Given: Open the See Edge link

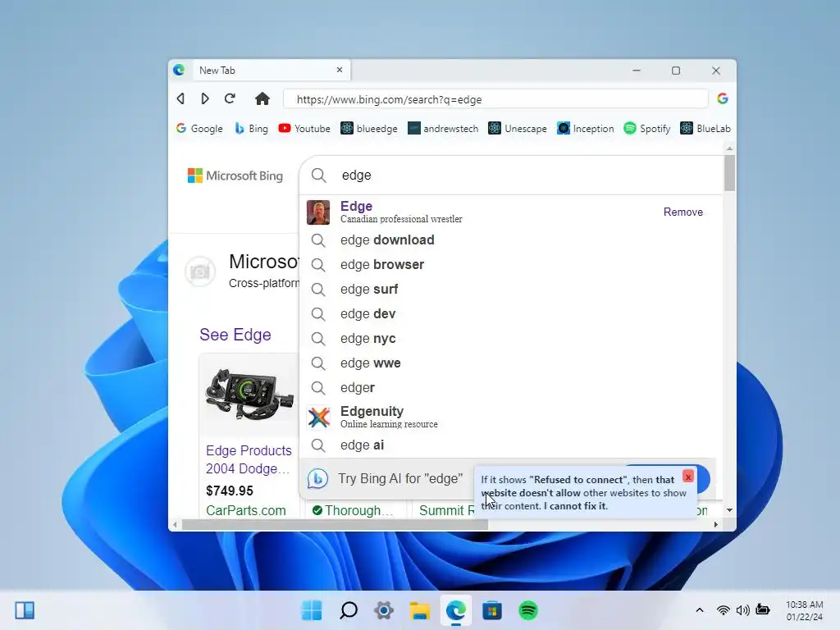Looking at the screenshot, I should tap(235, 335).
